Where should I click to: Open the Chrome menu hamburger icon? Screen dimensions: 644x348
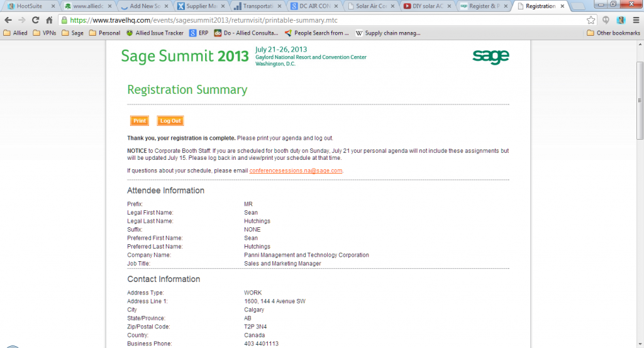click(636, 20)
